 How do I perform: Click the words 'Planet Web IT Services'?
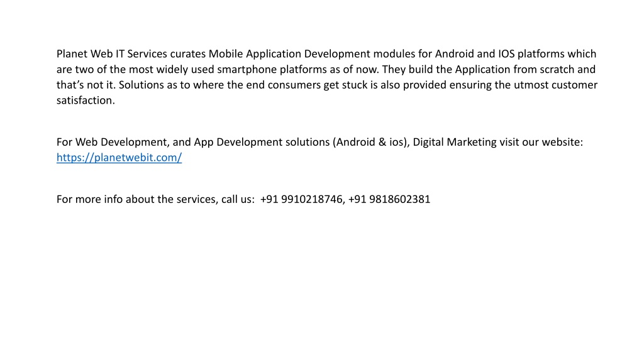112,54
